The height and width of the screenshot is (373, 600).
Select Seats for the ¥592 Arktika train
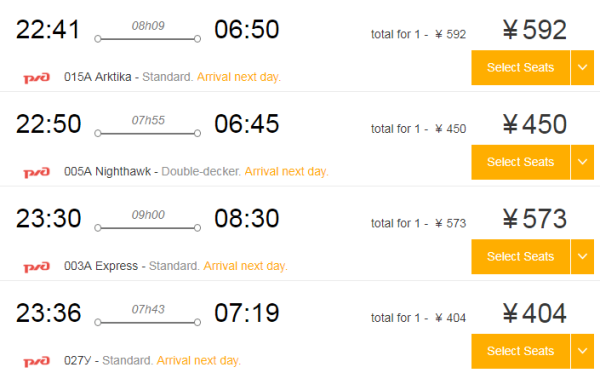tap(520, 67)
